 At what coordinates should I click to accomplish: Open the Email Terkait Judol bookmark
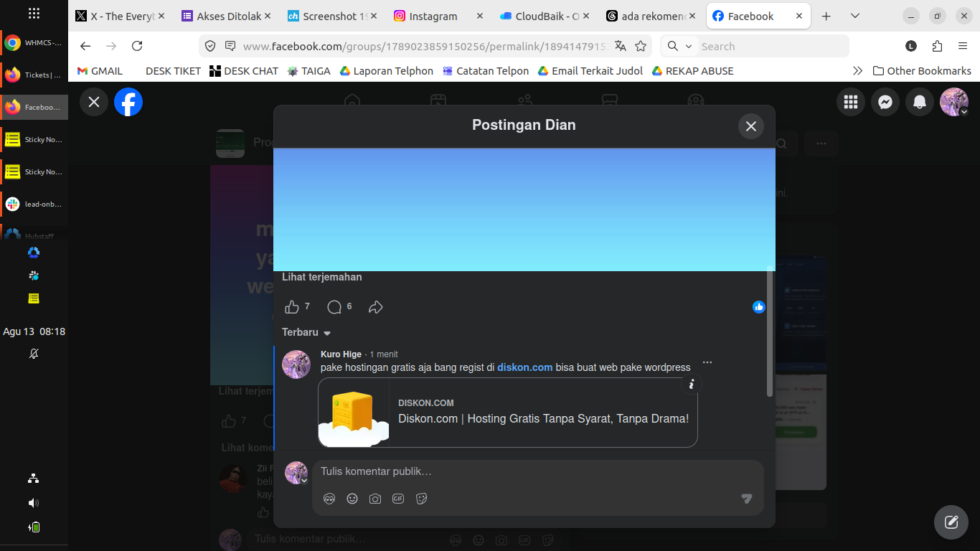(590, 71)
